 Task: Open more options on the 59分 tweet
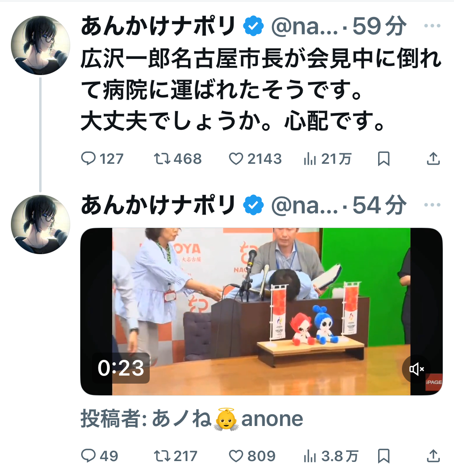coord(433,26)
